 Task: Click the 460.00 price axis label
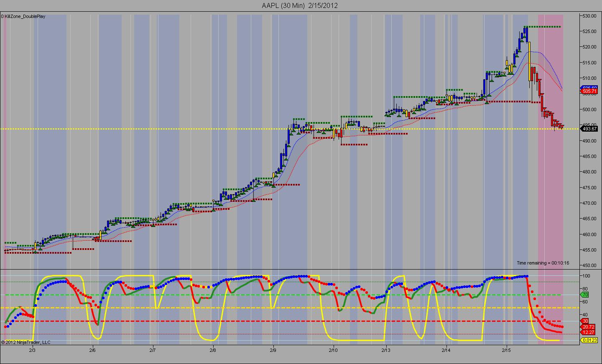(589, 234)
